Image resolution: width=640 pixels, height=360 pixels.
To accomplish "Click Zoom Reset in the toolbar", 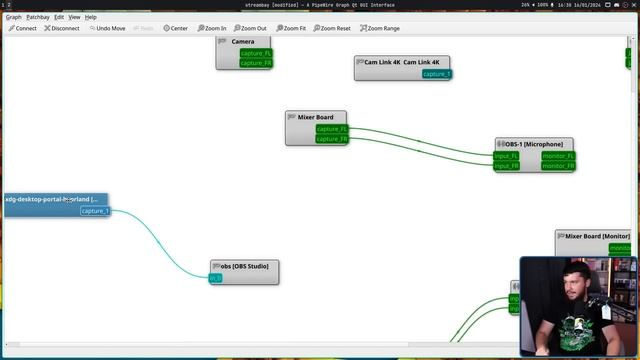I will (x=332, y=28).
